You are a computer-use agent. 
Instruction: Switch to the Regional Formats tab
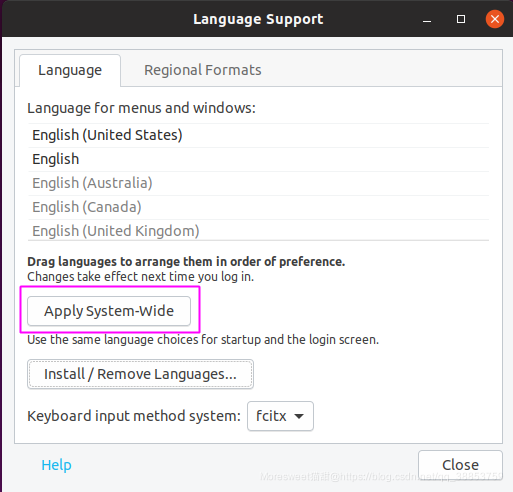(x=203, y=70)
